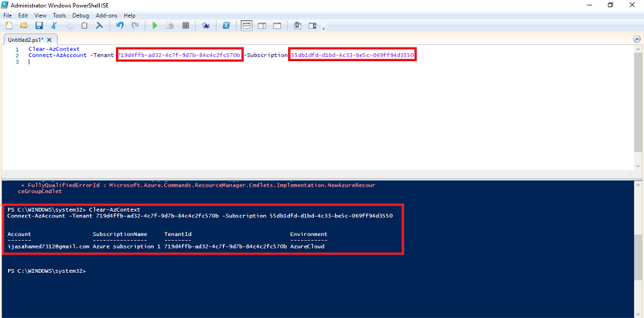644x318 pixels.
Task: Select Show Script Pane Maximized layout
Action: tap(277, 26)
